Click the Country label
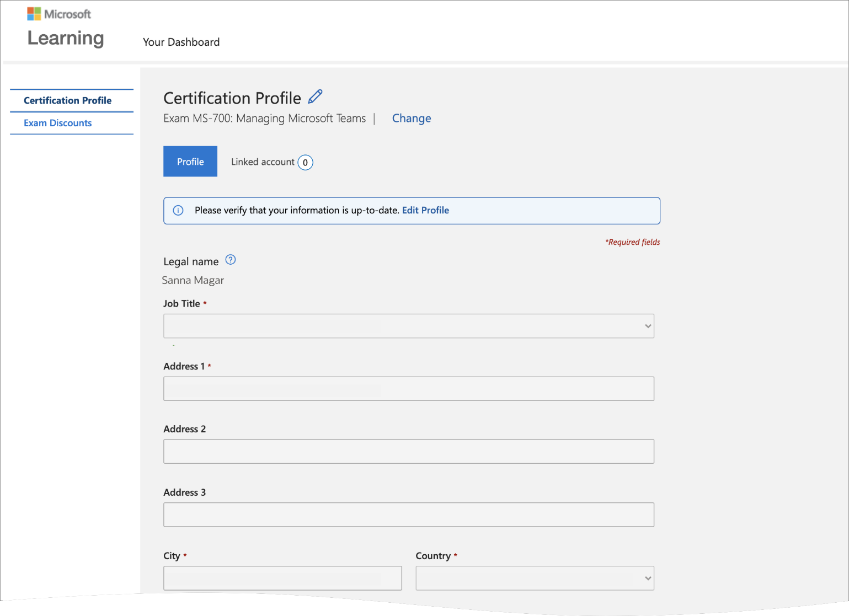Viewport: 849px width, 616px height. tap(433, 556)
